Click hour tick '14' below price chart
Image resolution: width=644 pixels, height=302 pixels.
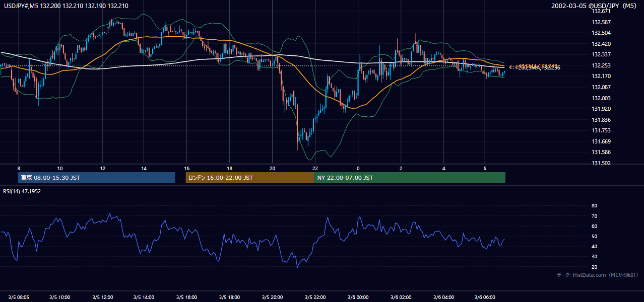click(144, 168)
